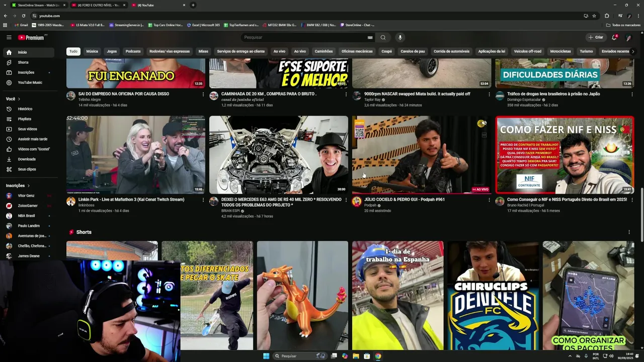Open options menu for NIF e NISS video
This screenshot has height=362, width=644.
(632, 200)
